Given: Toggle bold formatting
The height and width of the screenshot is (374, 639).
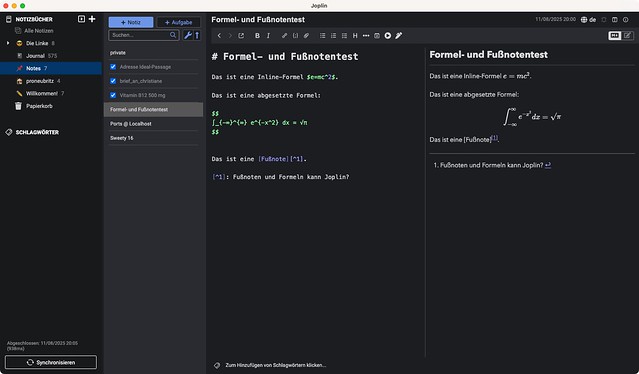Looking at the screenshot, I should point(257,35).
